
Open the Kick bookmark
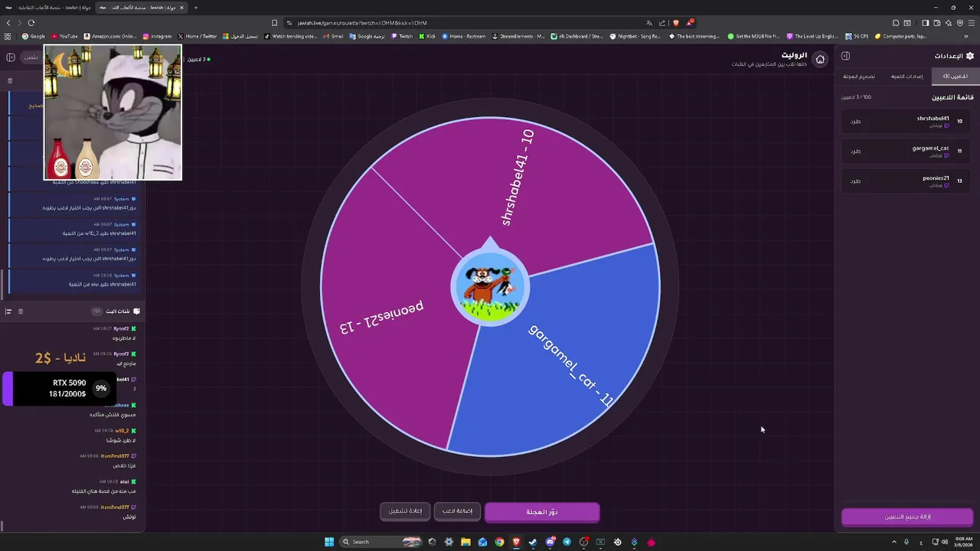[x=427, y=36]
